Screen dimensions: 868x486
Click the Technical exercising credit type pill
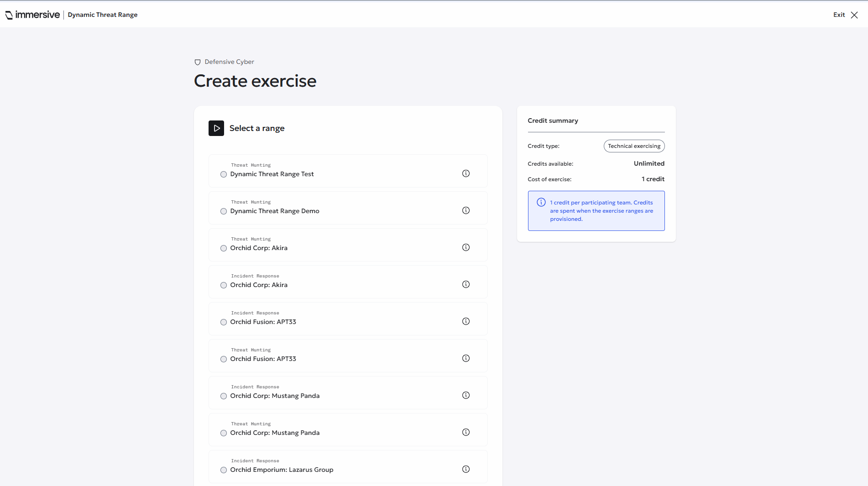coord(634,146)
